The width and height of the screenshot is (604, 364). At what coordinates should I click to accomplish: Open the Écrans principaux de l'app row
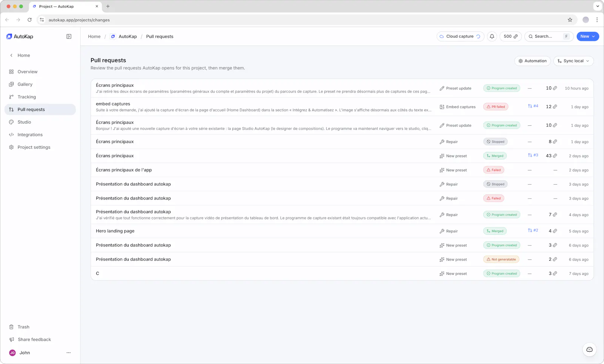point(342,170)
